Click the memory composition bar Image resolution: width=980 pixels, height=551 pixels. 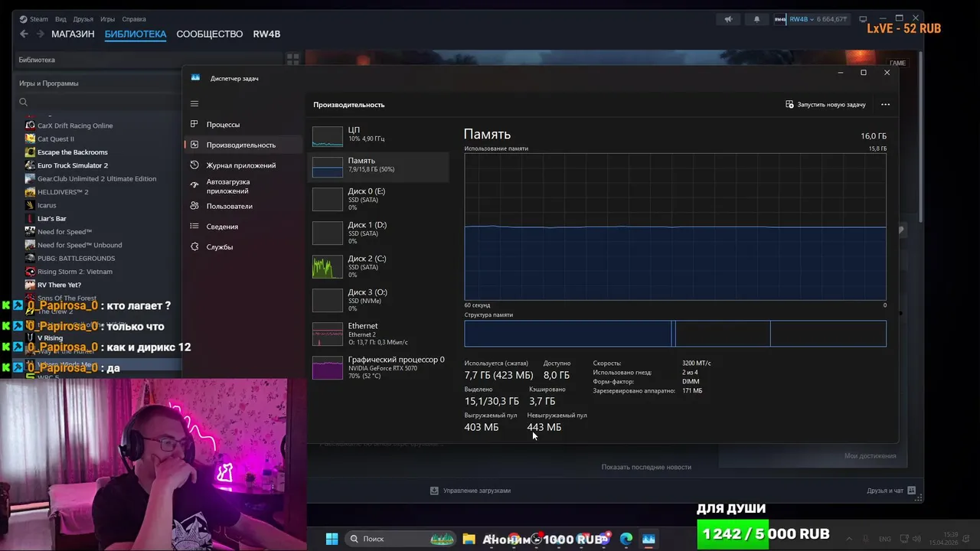click(675, 334)
